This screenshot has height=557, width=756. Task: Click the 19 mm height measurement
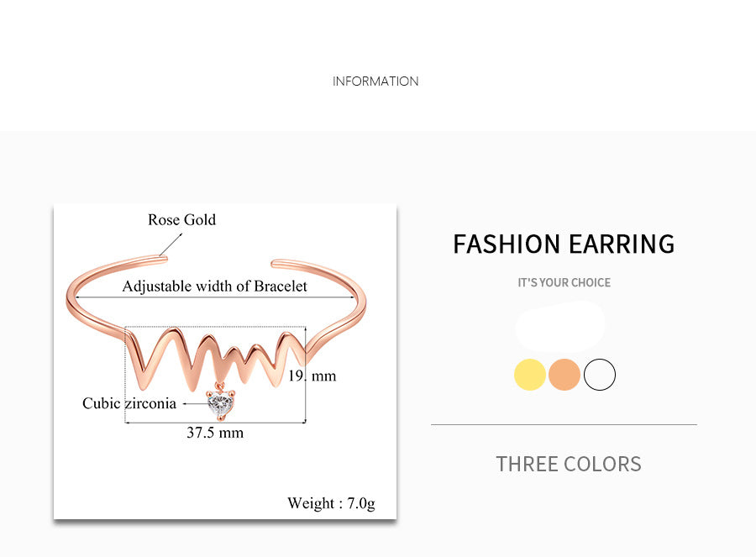pos(312,376)
